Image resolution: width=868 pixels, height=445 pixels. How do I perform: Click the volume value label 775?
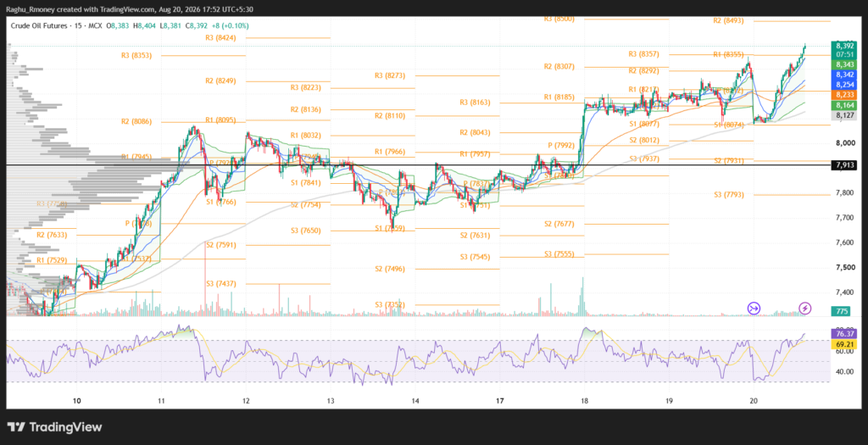[843, 311]
